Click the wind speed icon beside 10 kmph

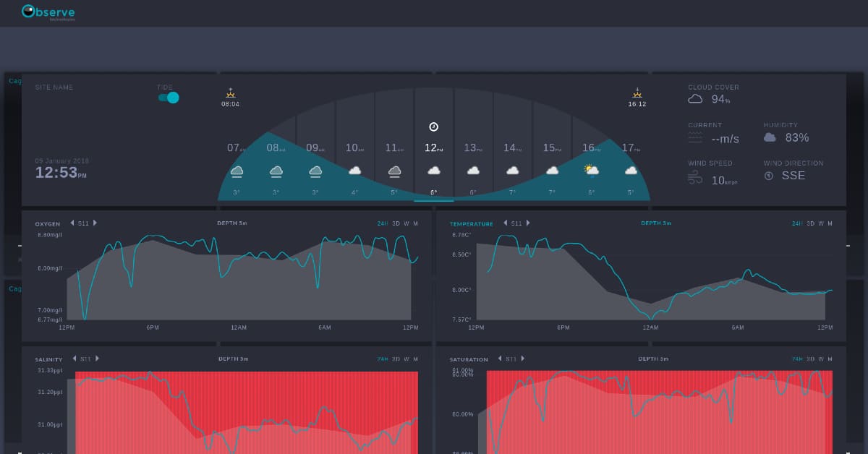click(x=695, y=179)
